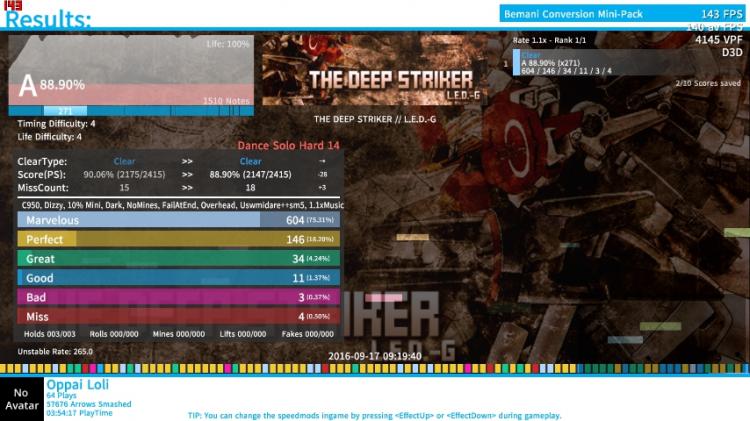Image resolution: width=750 pixels, height=421 pixels.
Task: Click the Great judgment bar
Action: [x=178, y=258]
